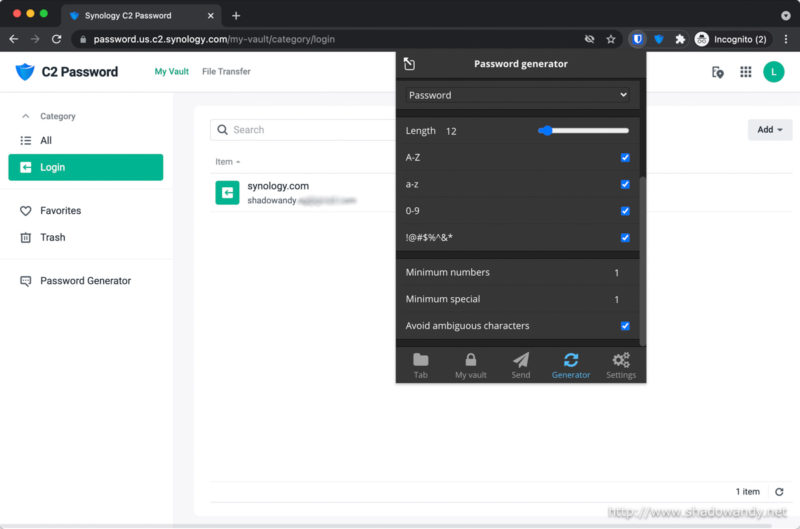Open the Bitwarden extension icon in toolbar
The image size is (800, 529).
637,39
